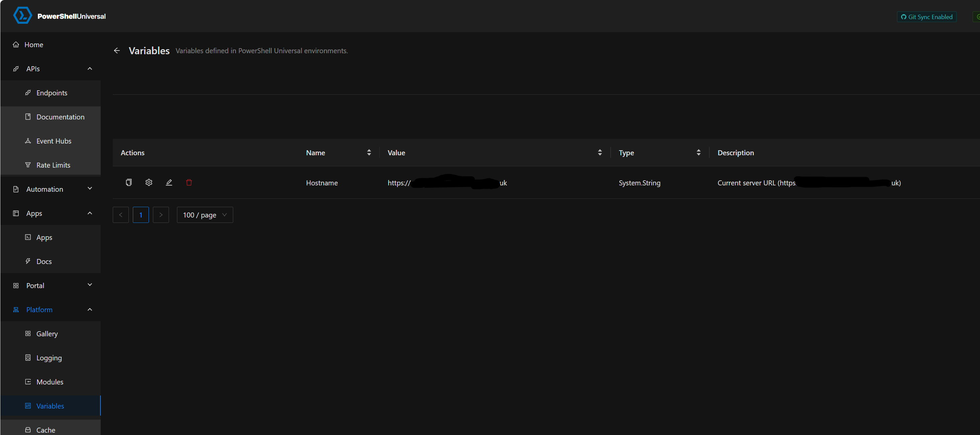Click the Current server URL description cell

pyautogui.click(x=809, y=183)
